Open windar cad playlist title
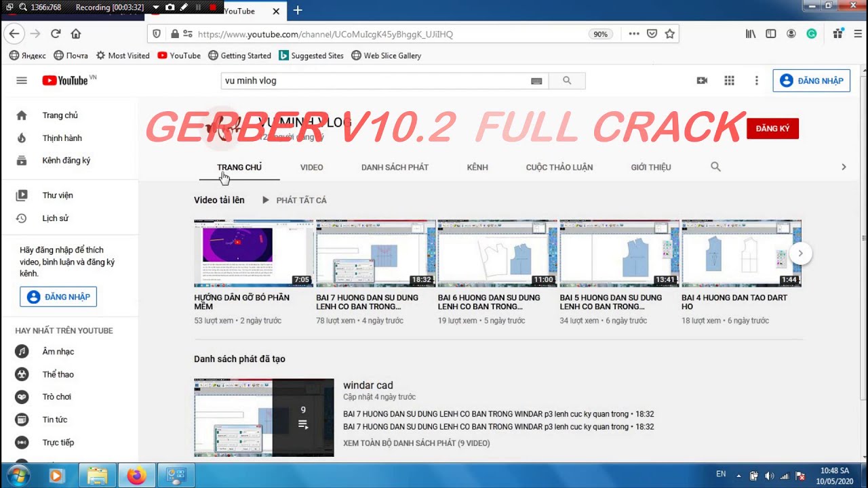The image size is (868, 488). [368, 385]
